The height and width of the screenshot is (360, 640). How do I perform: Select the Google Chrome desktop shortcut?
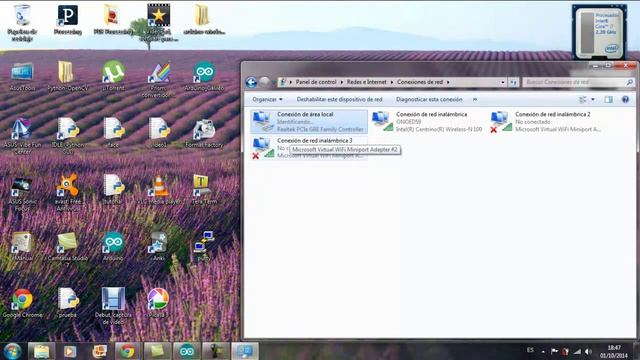(x=22, y=303)
